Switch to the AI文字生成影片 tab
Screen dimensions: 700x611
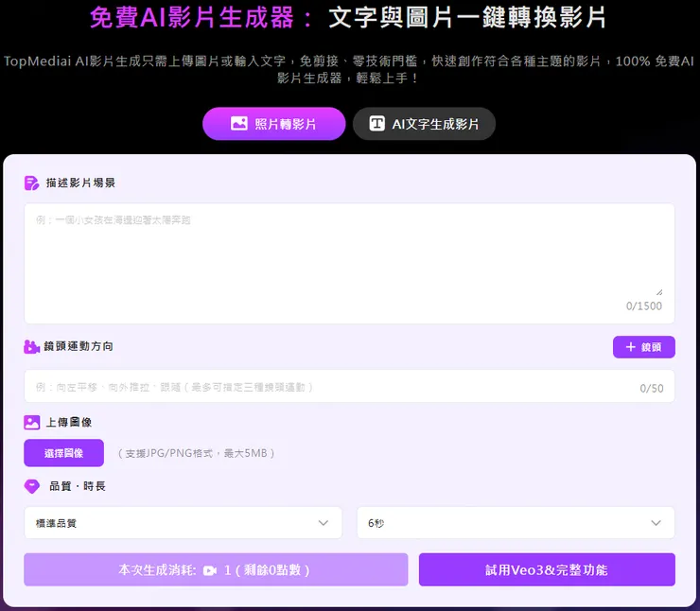point(424,124)
